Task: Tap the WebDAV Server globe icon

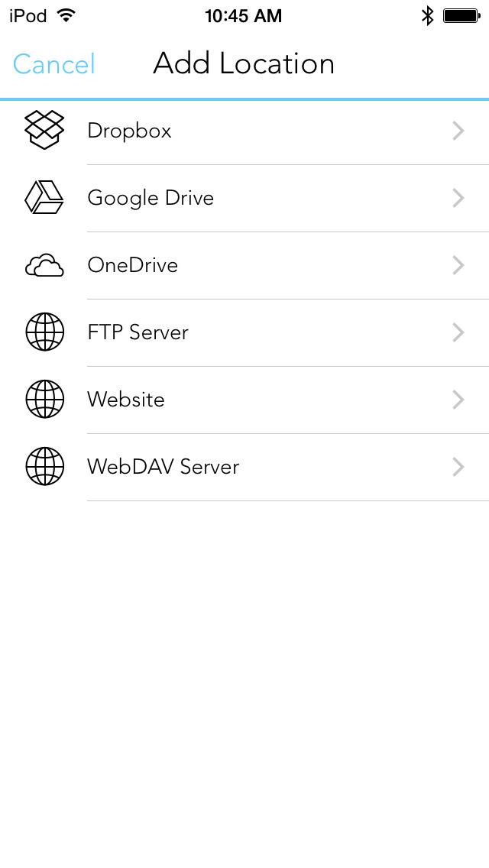Action: pyautogui.click(x=44, y=467)
